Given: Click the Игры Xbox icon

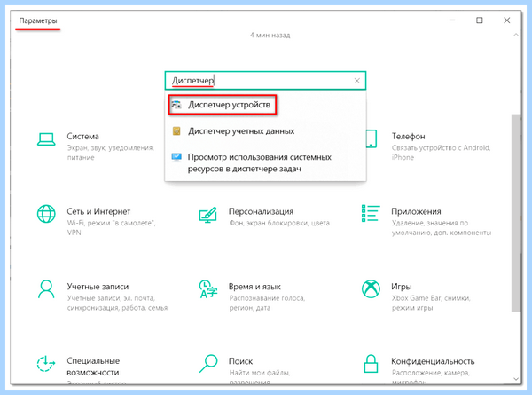Looking at the screenshot, I should [x=371, y=289].
